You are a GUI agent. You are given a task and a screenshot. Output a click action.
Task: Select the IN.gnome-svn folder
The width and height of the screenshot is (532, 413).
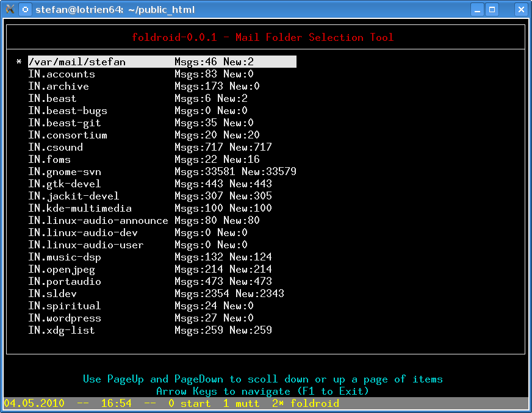point(65,171)
